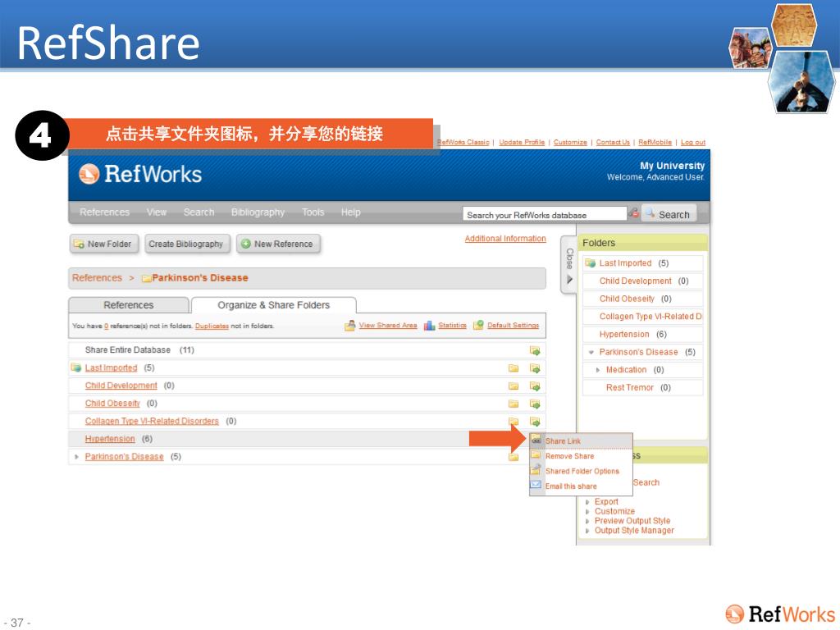Expand the Medication subfolder in the Folders panel
The height and width of the screenshot is (630, 840).
598,370
